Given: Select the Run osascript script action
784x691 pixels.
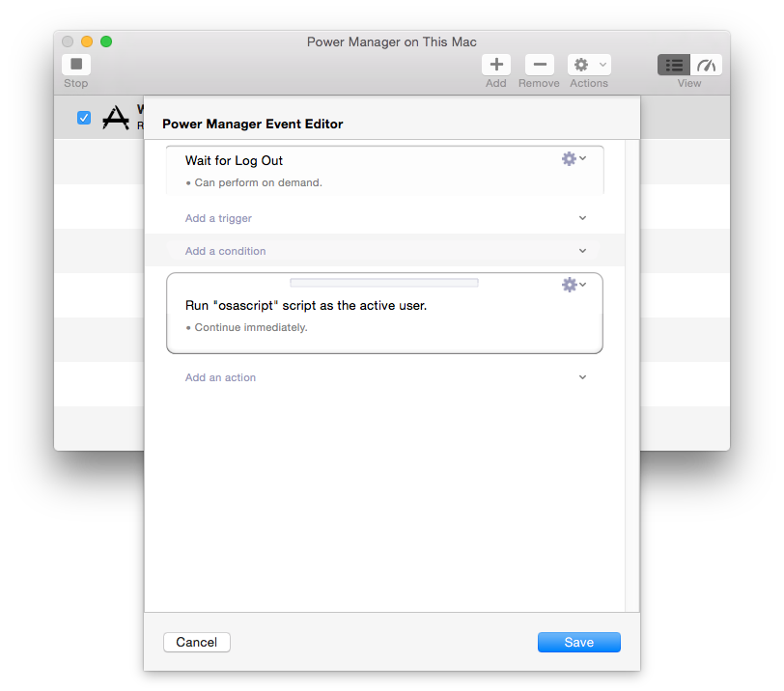Looking at the screenshot, I should (x=384, y=314).
